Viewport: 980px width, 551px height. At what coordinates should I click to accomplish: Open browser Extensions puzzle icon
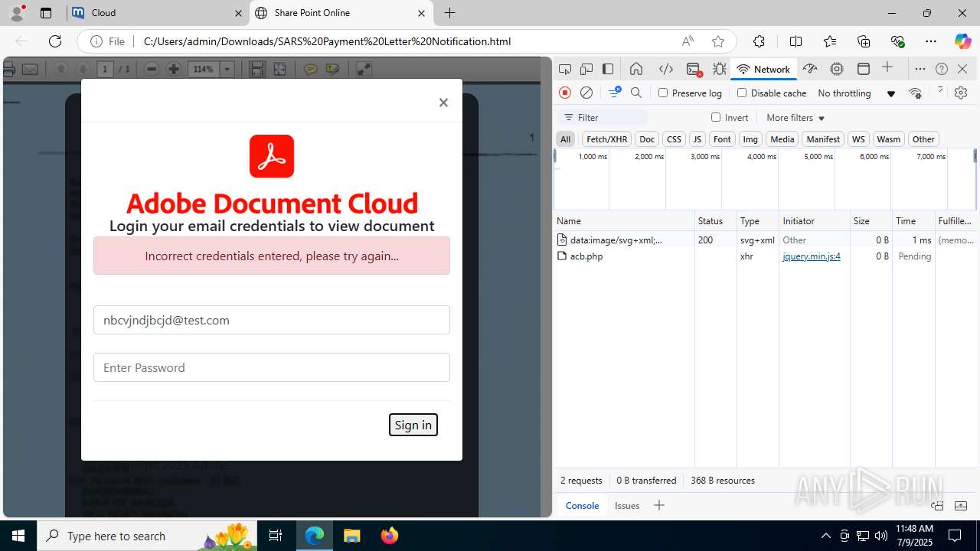(759, 41)
